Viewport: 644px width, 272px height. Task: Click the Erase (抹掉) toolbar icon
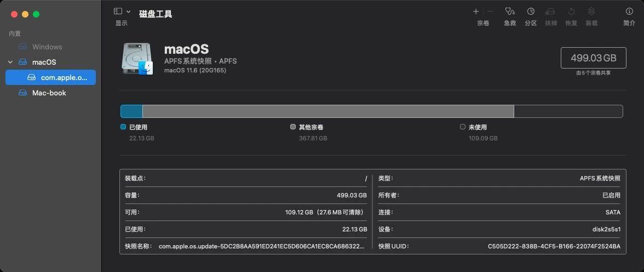coord(551,12)
